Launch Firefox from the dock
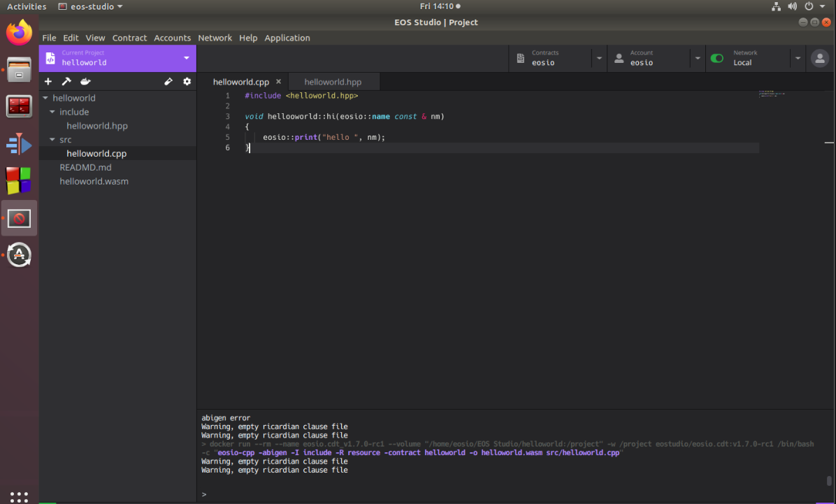836x504 pixels. tap(19, 33)
